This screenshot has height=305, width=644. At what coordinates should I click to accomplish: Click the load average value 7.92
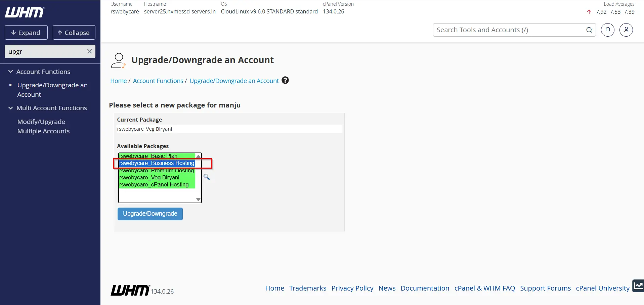[x=601, y=12]
